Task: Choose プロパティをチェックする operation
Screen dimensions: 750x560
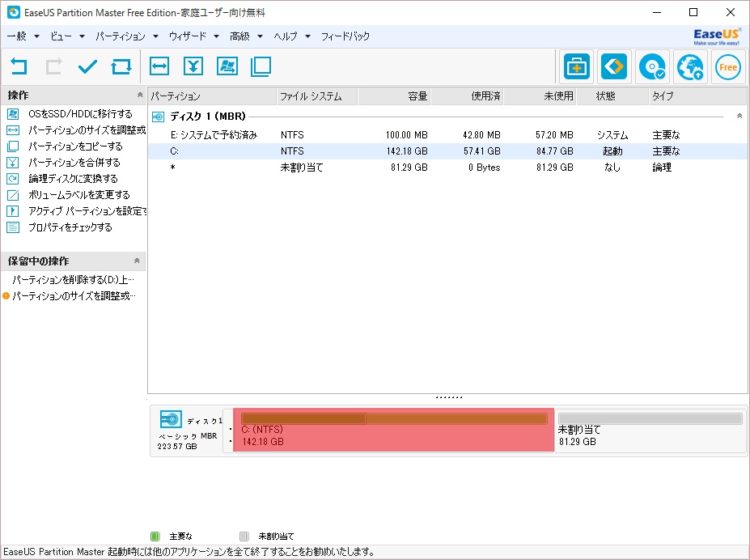Action: point(70,227)
